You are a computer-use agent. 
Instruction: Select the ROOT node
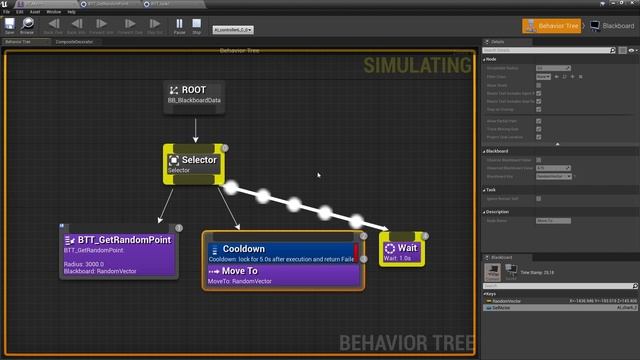(x=194, y=97)
